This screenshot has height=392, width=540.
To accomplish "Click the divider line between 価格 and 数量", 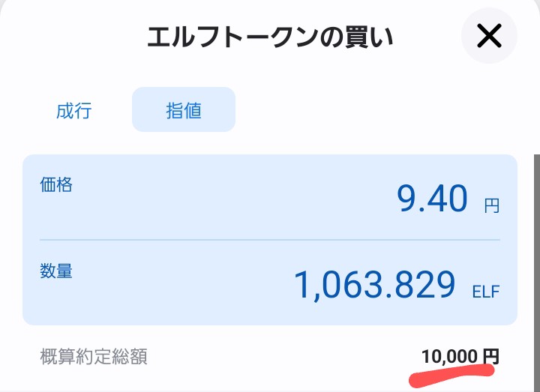I will click(270, 240).
